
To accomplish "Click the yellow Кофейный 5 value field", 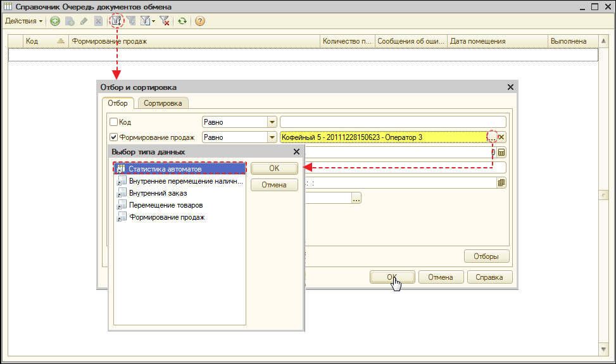I will click(x=384, y=137).
